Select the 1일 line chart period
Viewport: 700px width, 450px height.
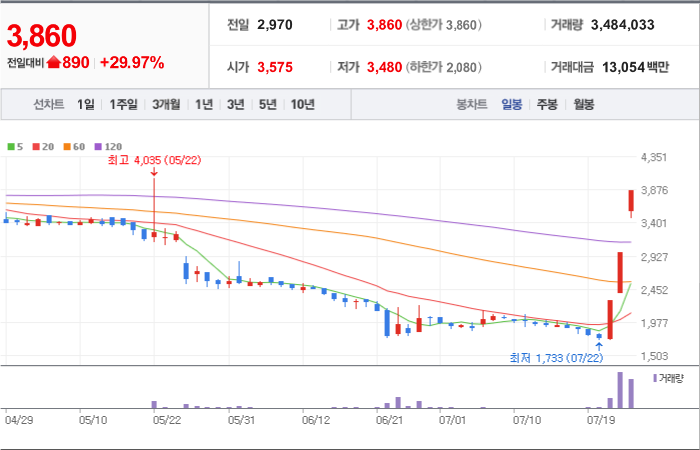86,104
